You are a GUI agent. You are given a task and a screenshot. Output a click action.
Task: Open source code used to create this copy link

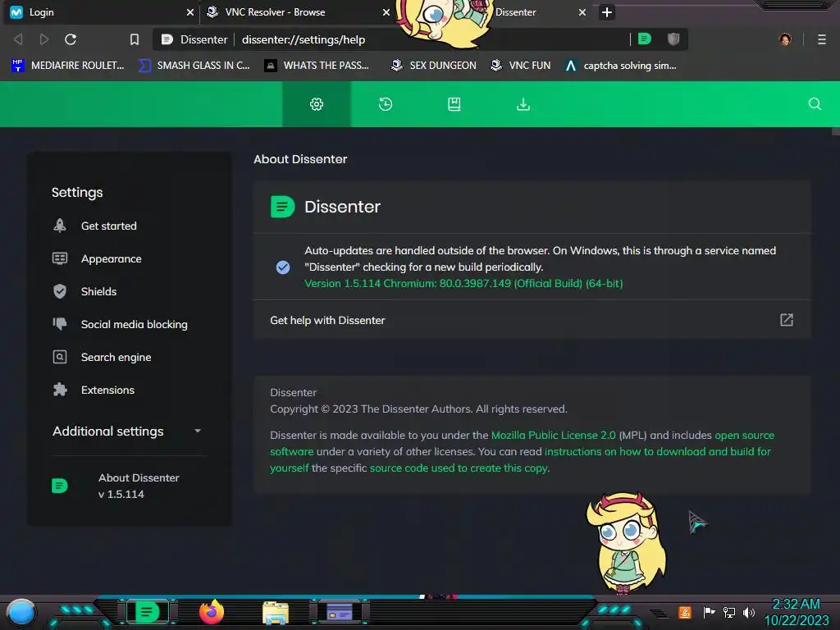coord(459,468)
